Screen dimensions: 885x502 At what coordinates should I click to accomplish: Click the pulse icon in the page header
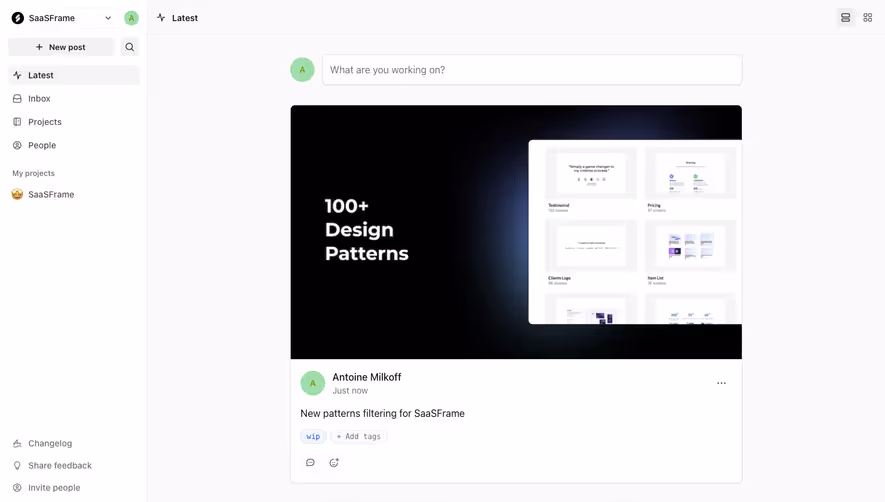click(161, 18)
